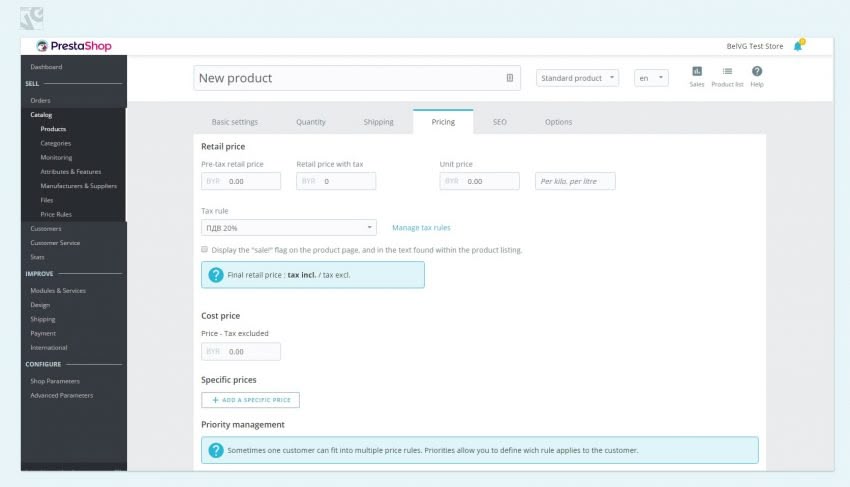Open Advanced Parameters in sidebar
Screen dimensions: 850x487
[62, 395]
